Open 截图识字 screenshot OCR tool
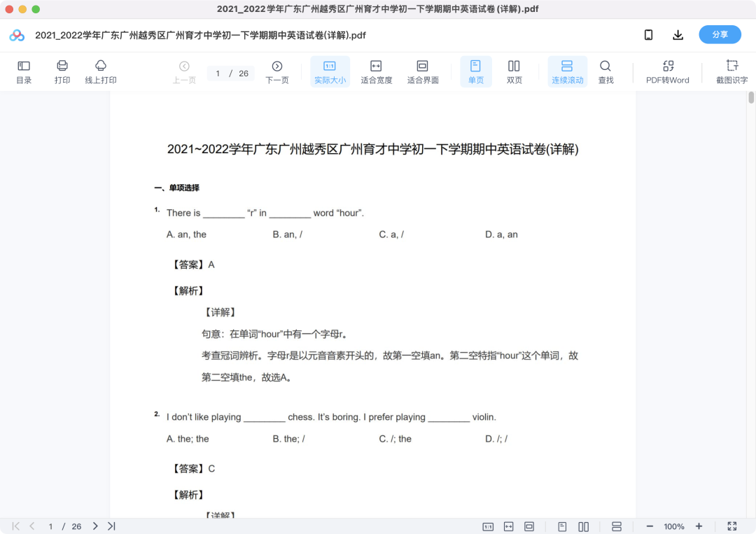This screenshot has width=756, height=534. (x=731, y=72)
